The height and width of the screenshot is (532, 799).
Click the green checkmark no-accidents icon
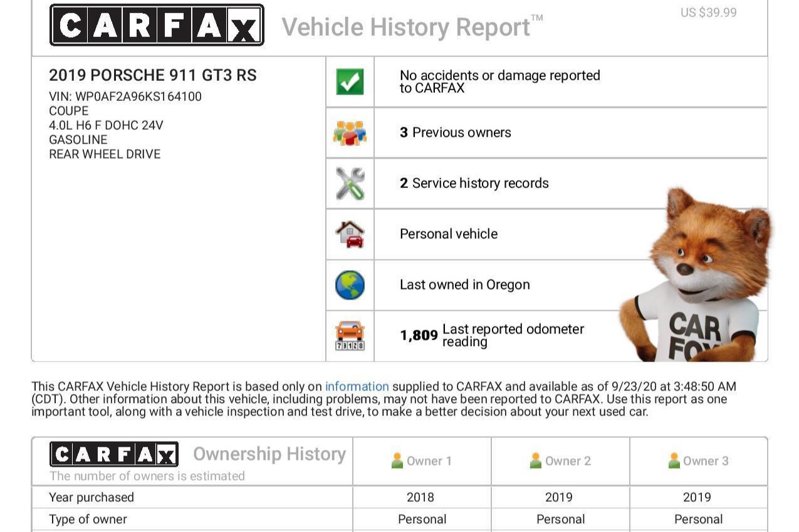click(x=350, y=82)
